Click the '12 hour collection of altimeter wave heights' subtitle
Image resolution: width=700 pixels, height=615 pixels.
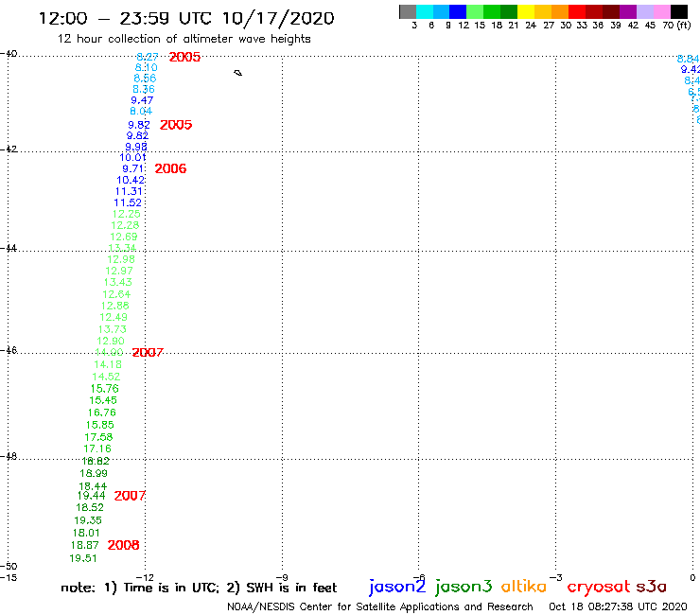point(184,39)
